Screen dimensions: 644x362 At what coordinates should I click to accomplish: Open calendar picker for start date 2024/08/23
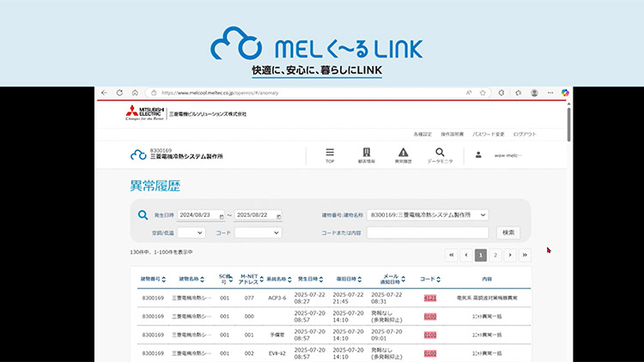pos(222,215)
